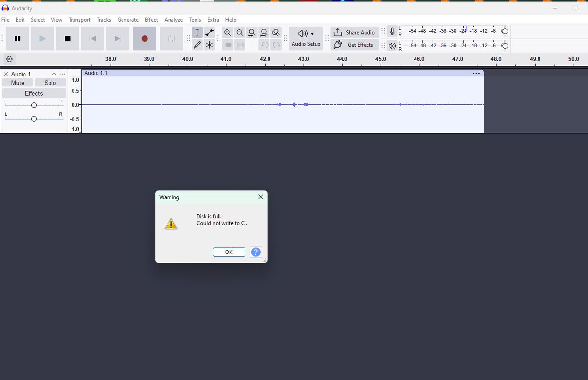Open the Help menu
Viewport: 588px width, 380px height.
click(231, 20)
